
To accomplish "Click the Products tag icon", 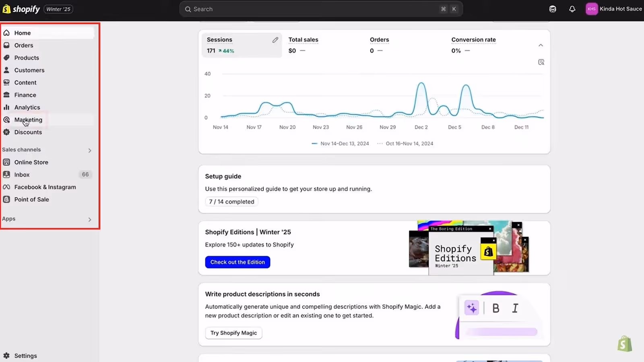I will (6, 58).
